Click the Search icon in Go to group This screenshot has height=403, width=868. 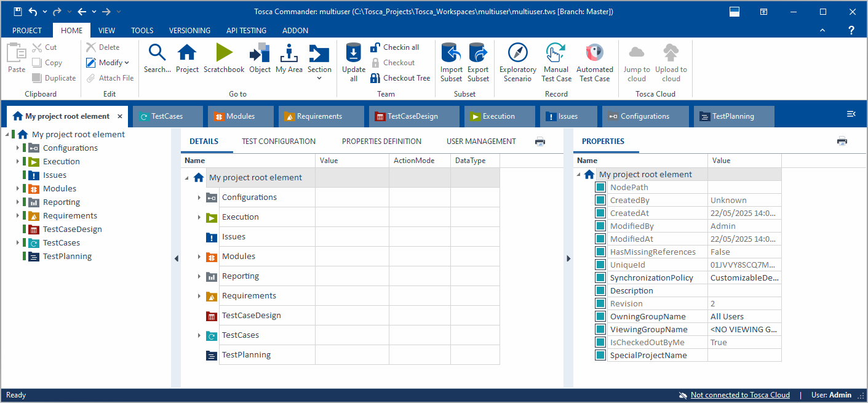(157, 54)
